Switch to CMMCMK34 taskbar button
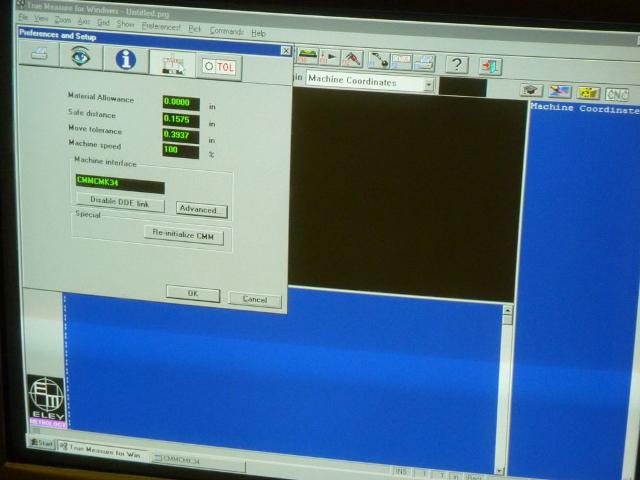Viewport: 640px width, 480px height. pyautogui.click(x=198, y=462)
